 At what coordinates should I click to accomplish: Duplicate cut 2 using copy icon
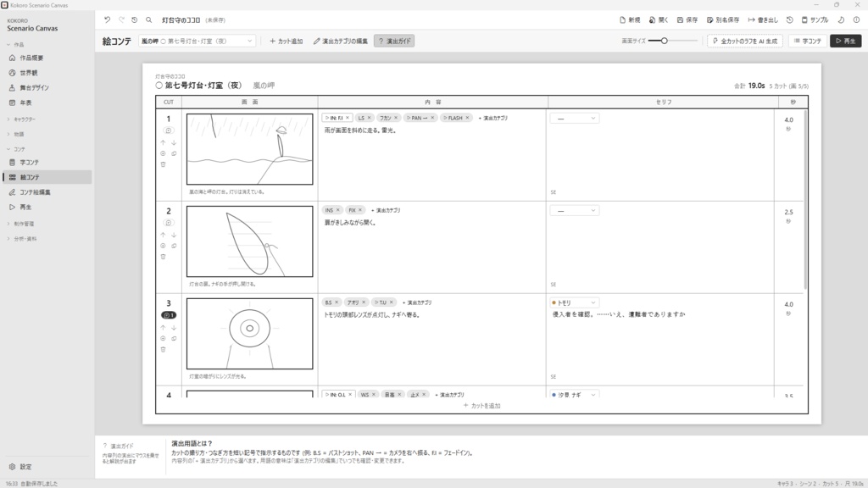(x=174, y=246)
